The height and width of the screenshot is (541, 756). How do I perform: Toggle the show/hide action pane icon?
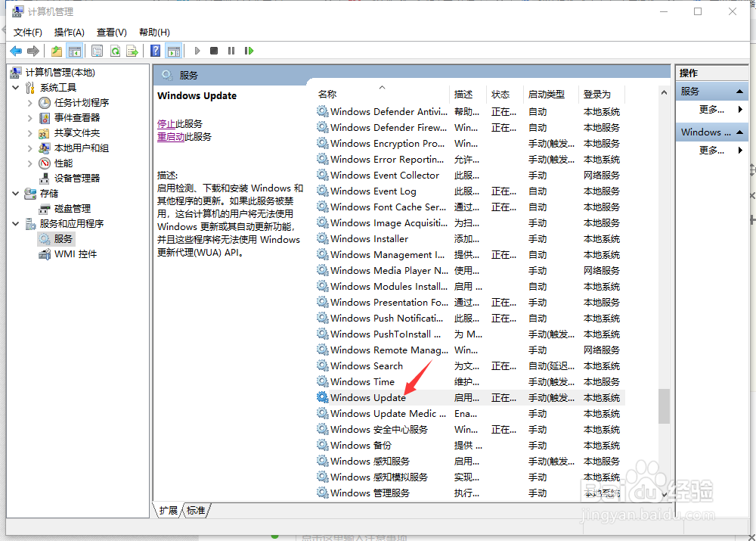point(174,51)
